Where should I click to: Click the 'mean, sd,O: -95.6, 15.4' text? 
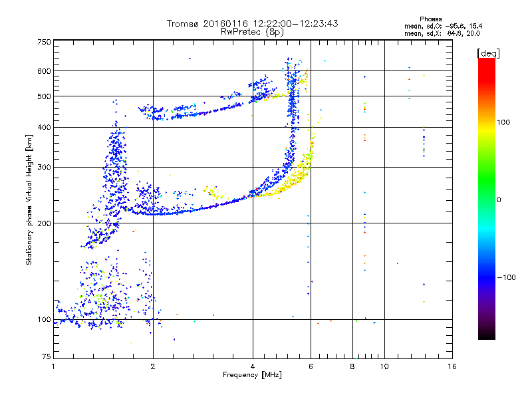(x=443, y=26)
